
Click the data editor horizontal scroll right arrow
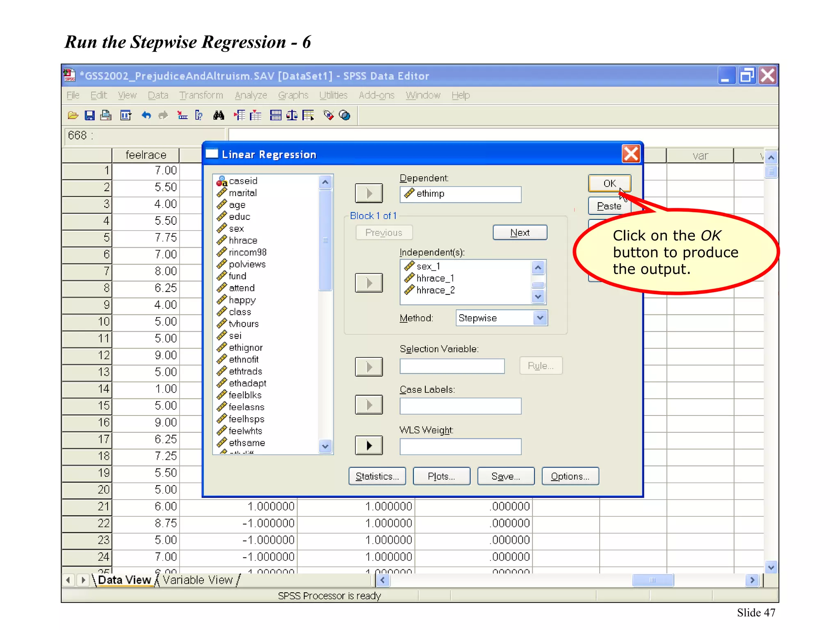(752, 580)
